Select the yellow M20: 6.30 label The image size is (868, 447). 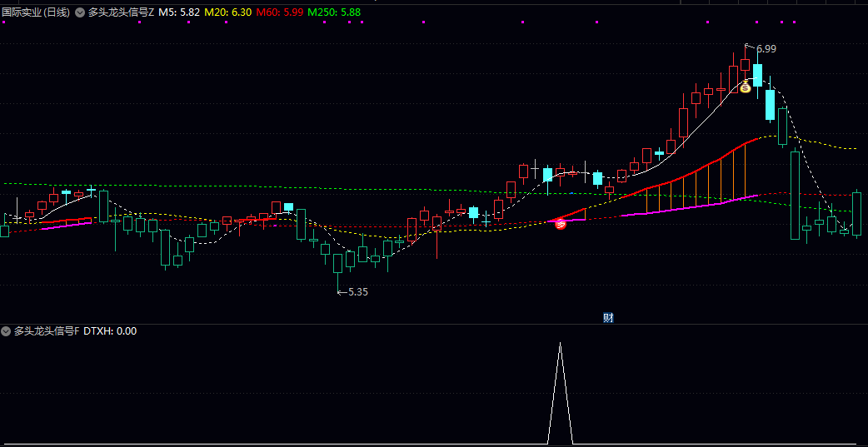228,13
